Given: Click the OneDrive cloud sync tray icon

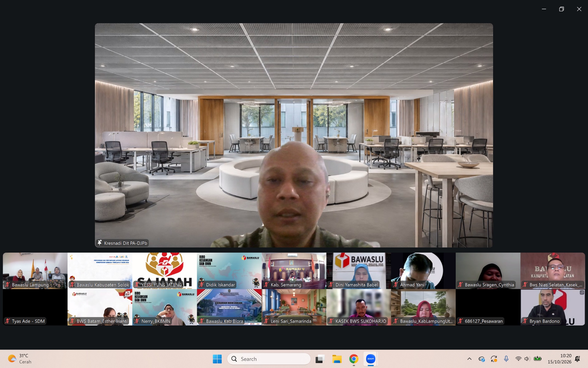Looking at the screenshot, I should 482,359.
